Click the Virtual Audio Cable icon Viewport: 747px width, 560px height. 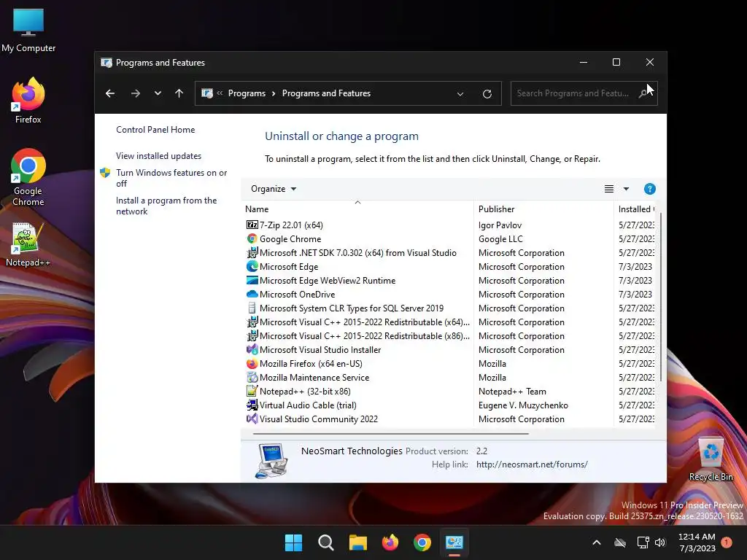click(252, 405)
